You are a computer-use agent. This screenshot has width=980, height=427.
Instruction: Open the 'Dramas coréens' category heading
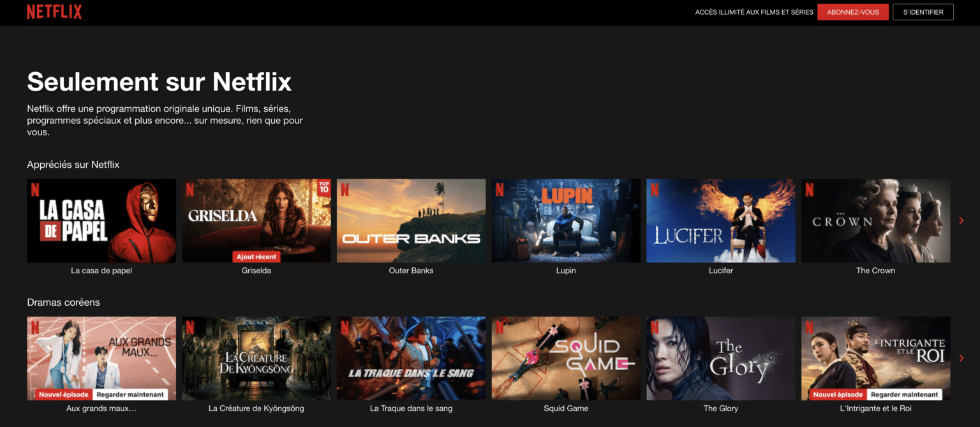coord(63,303)
